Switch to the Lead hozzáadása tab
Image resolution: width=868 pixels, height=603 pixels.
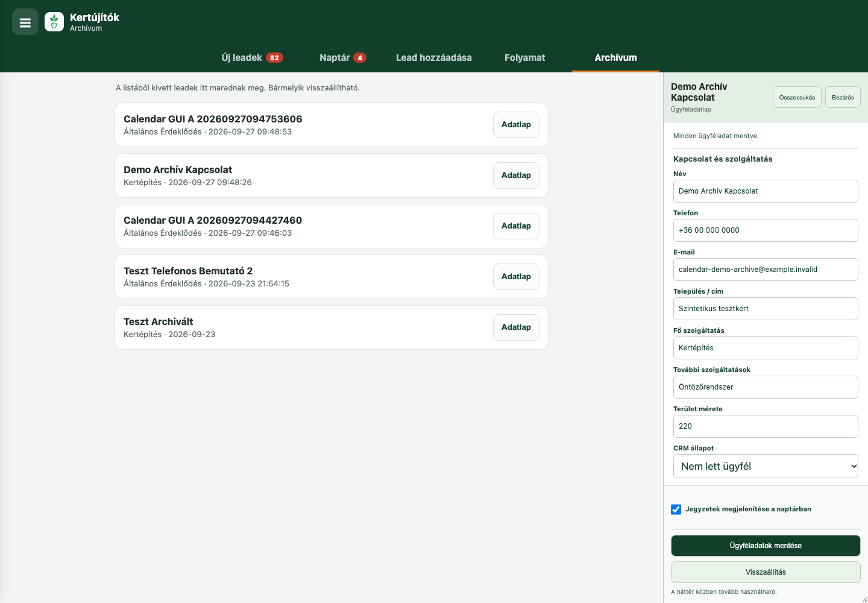(x=434, y=58)
